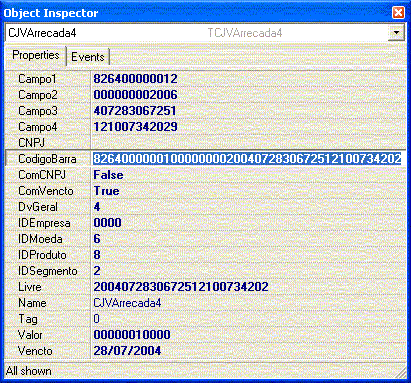Select the CJVArrecada4 component combo box
This screenshot has height=383, width=411.
click(205, 33)
